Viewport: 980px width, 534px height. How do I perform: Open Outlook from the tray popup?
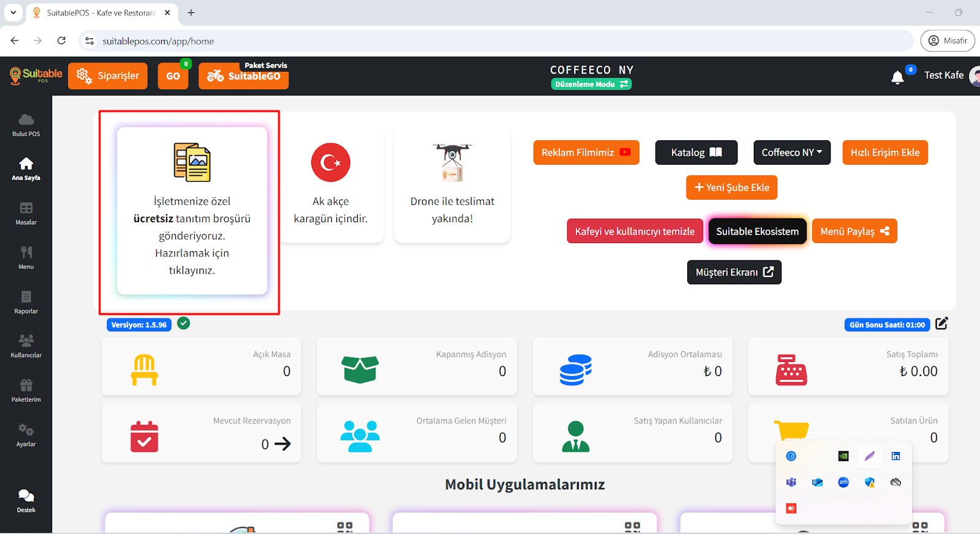click(817, 483)
